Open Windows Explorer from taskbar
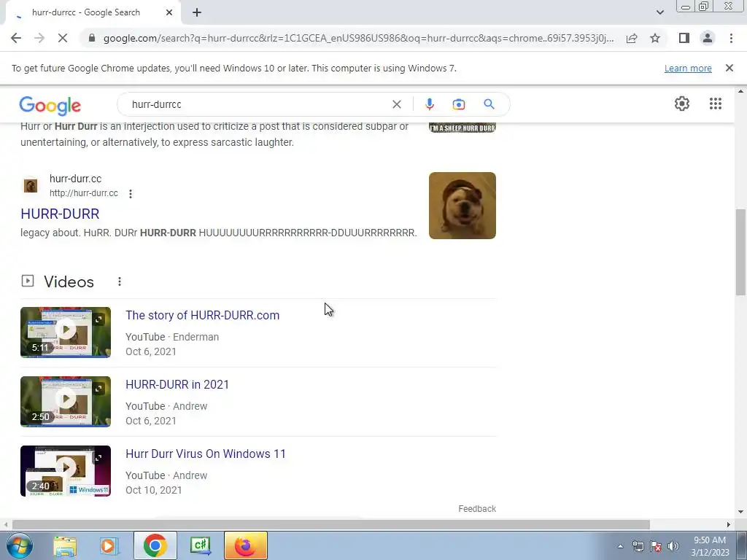 coord(65,545)
